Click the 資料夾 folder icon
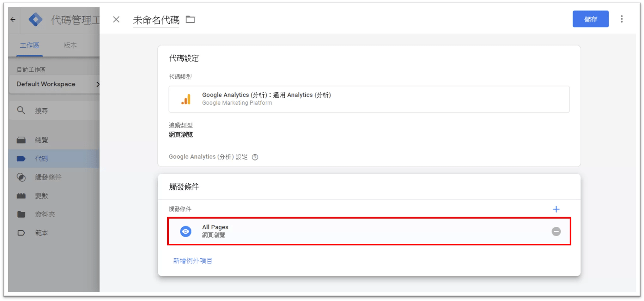 point(21,214)
